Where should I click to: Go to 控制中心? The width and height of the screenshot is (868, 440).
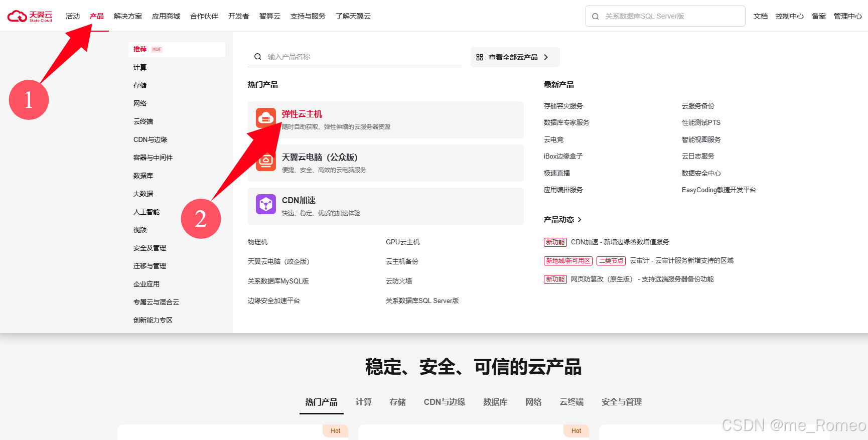(790, 16)
